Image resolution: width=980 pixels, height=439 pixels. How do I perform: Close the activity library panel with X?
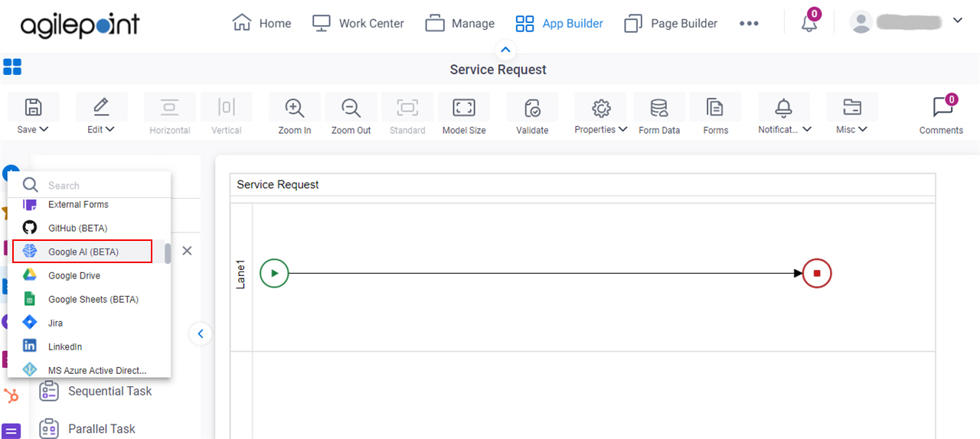pos(187,251)
